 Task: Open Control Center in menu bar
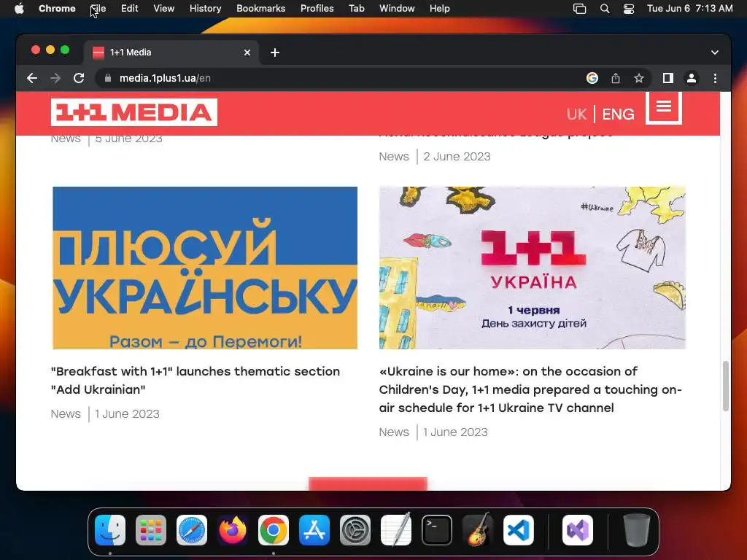click(628, 9)
